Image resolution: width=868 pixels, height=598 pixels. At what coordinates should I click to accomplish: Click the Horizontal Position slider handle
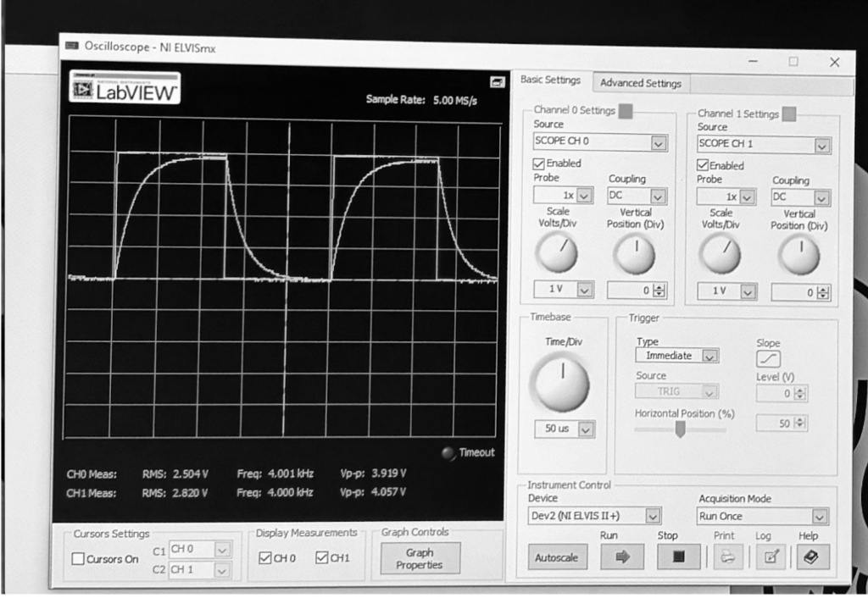[x=681, y=428]
